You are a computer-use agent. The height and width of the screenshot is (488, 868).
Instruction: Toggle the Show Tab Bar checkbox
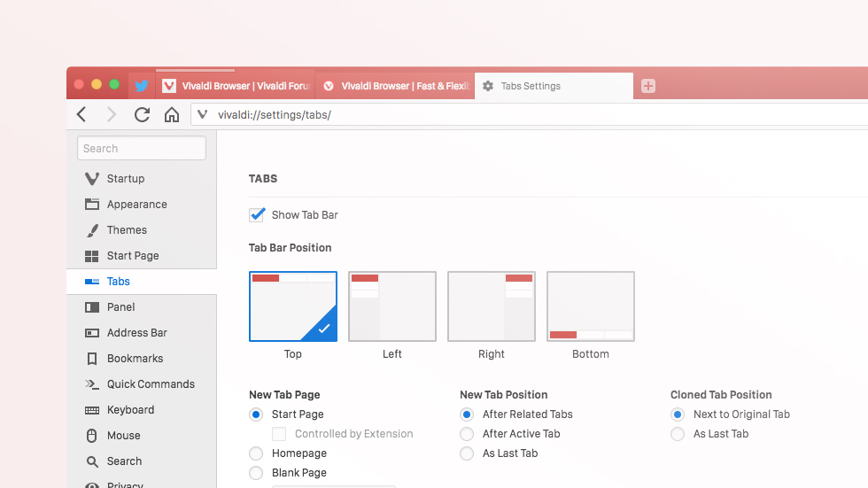click(257, 214)
